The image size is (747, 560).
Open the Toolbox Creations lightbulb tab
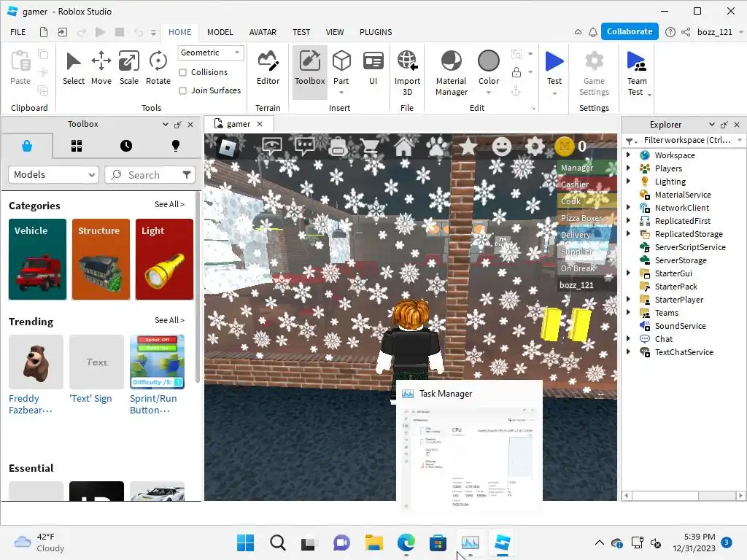click(x=176, y=146)
